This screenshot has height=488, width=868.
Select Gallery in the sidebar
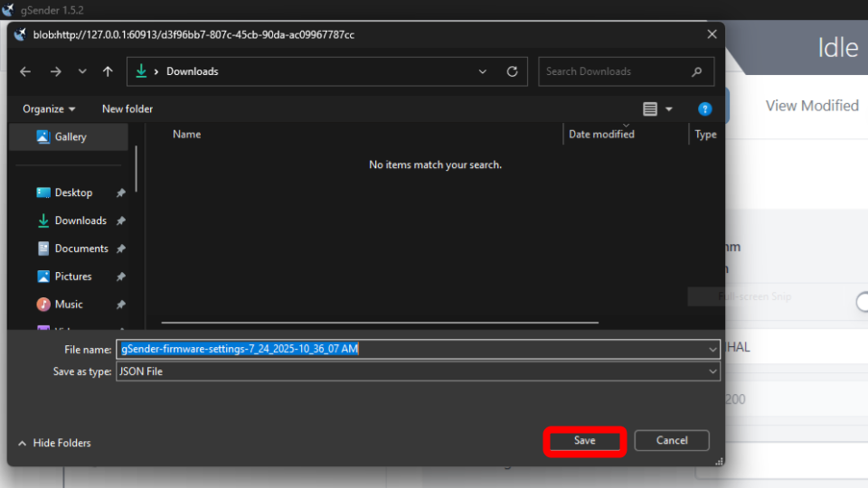pos(70,136)
